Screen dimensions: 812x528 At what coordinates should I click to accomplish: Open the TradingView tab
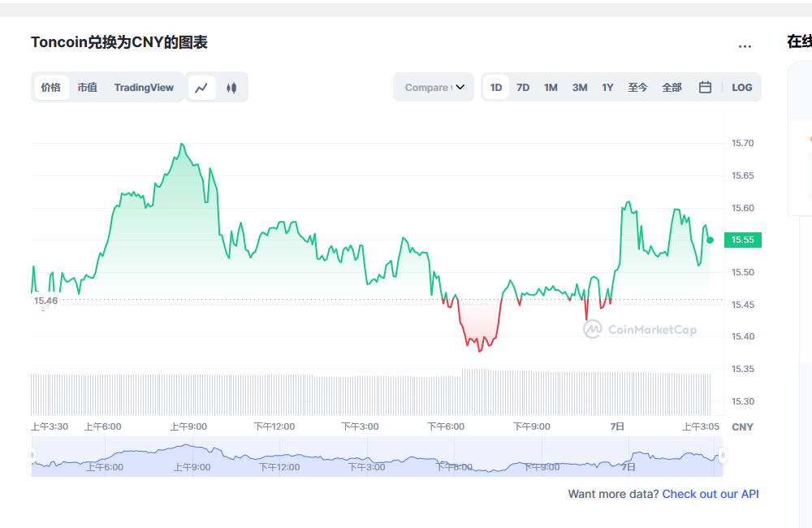144,87
